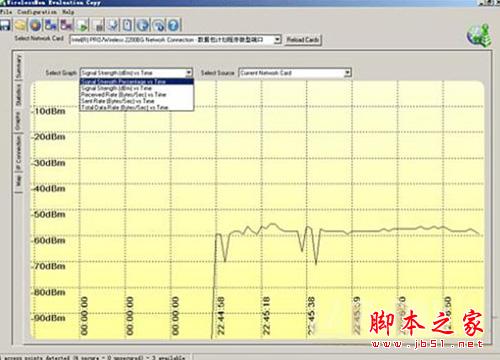Click the 22:45:38 time label

[x=312, y=316]
